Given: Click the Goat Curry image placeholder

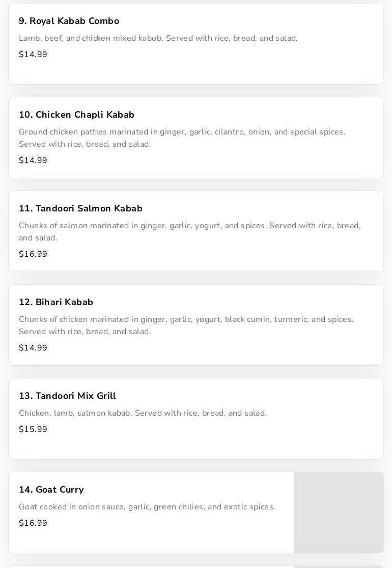Looking at the screenshot, I should pos(339,512).
